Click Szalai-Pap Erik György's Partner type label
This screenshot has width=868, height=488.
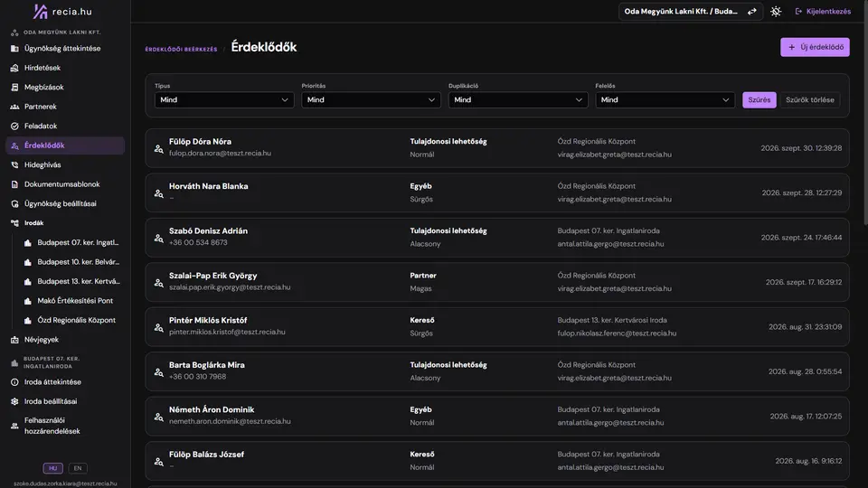[x=423, y=276]
